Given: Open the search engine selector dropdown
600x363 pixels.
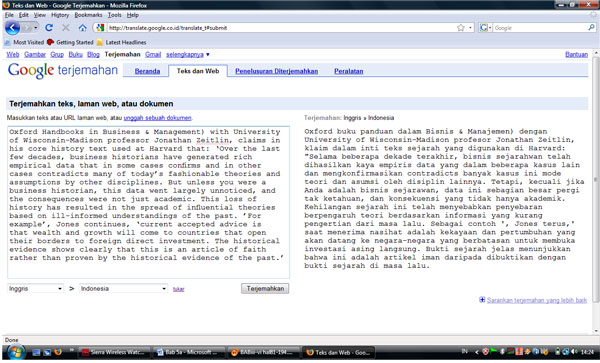Looking at the screenshot, I should [x=486, y=28].
